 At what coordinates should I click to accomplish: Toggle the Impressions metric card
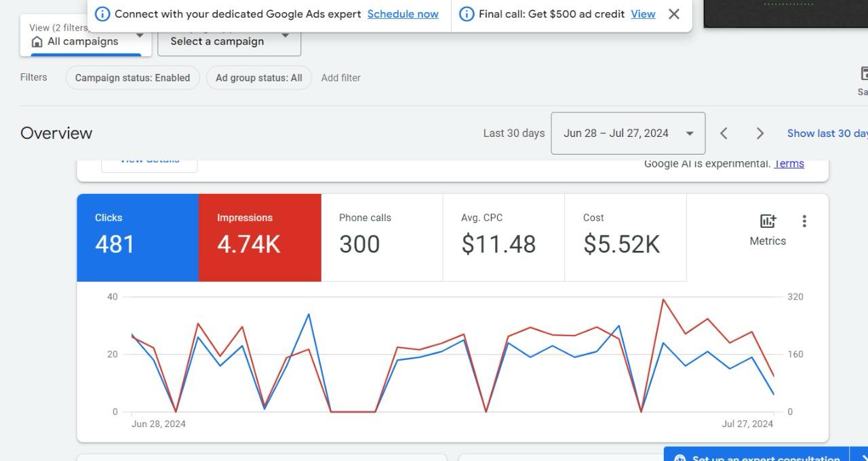(x=260, y=237)
